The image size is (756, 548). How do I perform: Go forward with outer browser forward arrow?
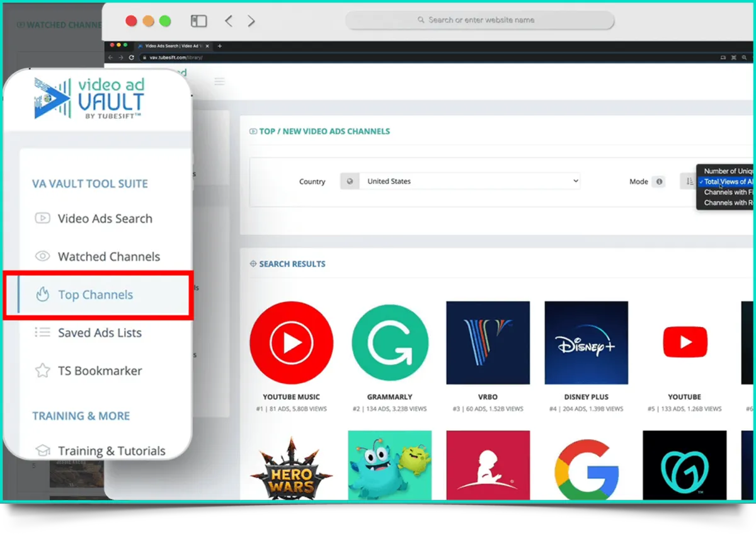[x=251, y=21]
